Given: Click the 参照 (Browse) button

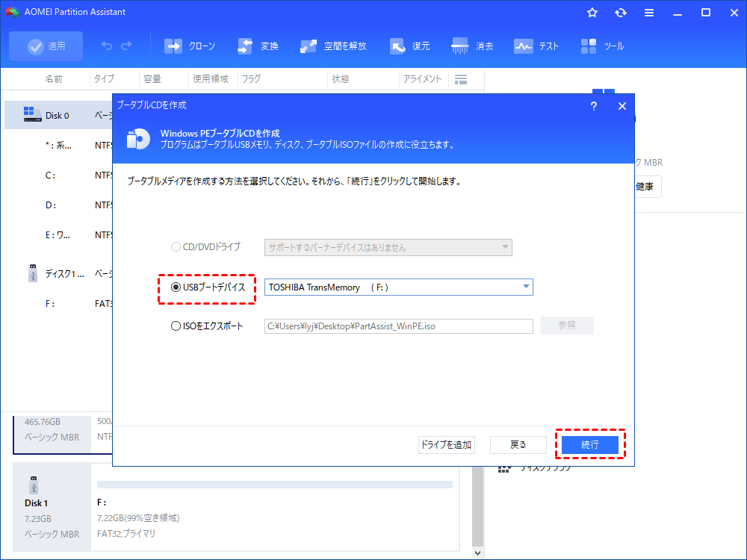Looking at the screenshot, I should [567, 326].
